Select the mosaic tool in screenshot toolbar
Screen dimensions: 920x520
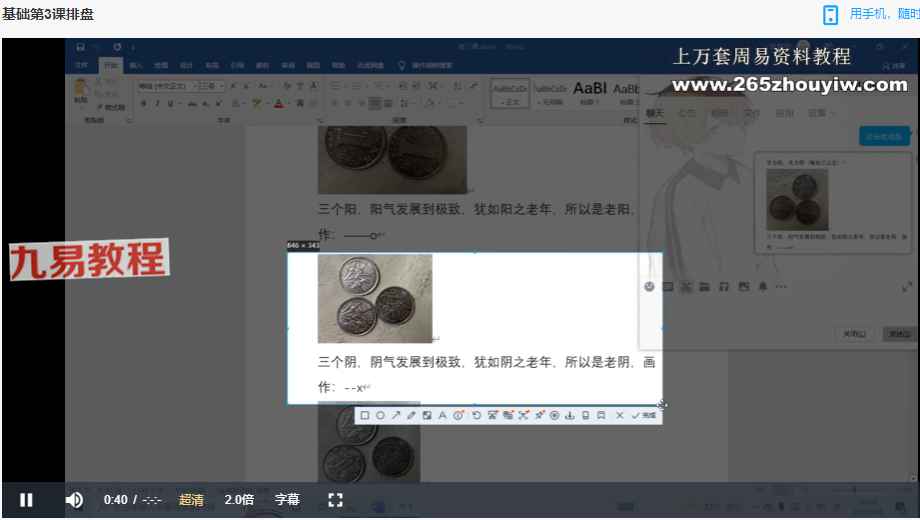click(427, 415)
